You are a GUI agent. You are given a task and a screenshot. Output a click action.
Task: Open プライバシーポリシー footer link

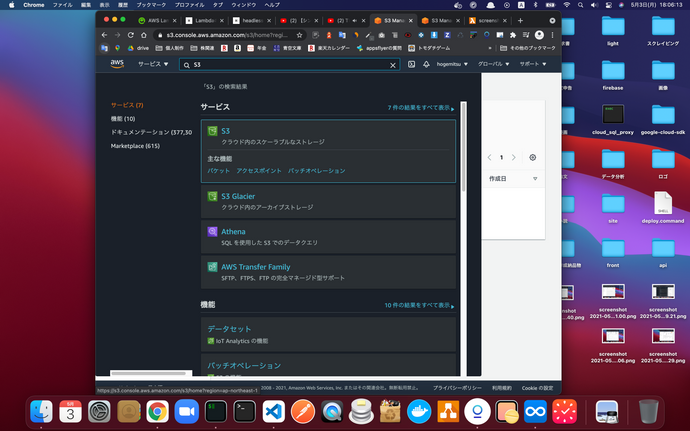[x=457, y=388]
